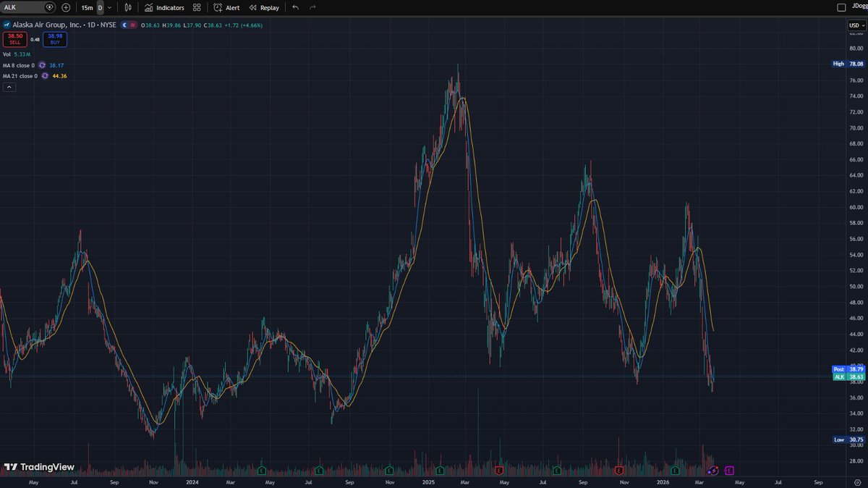
Task: Switch to the 15m interval
Action: coord(87,7)
